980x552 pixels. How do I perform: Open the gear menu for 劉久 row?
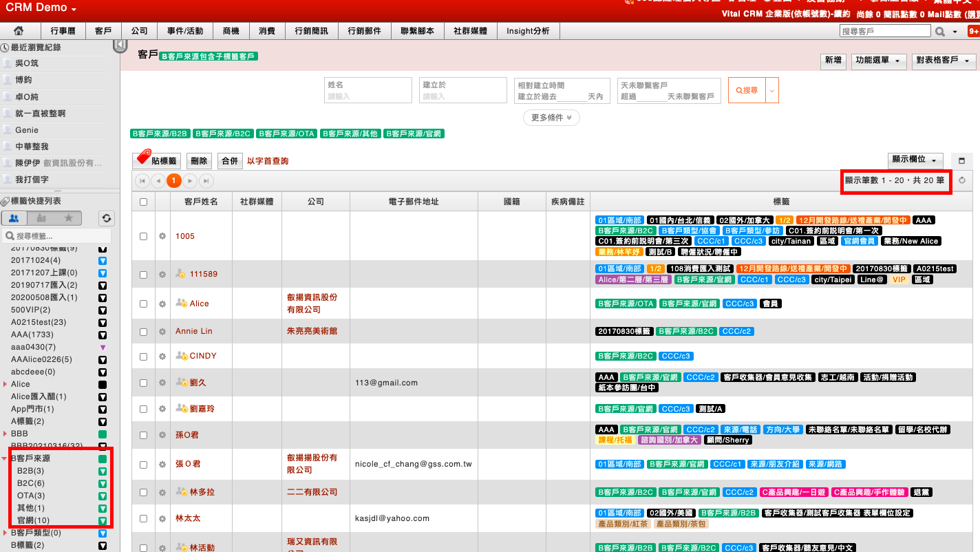coord(162,383)
